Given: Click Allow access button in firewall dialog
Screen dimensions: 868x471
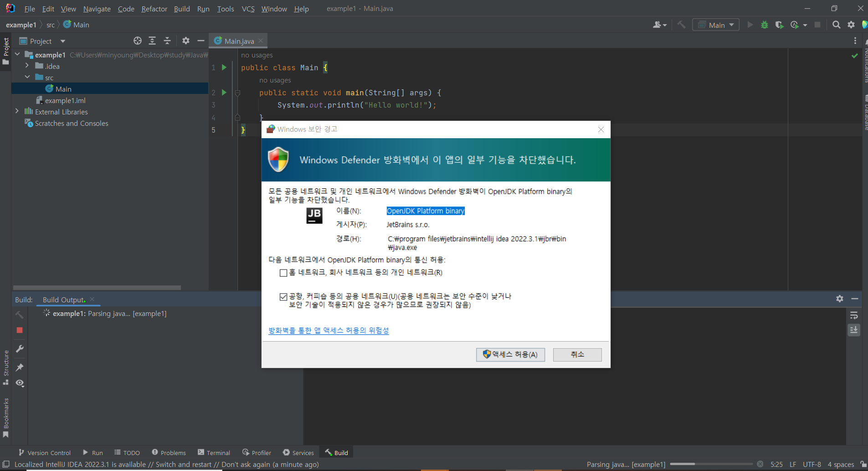Looking at the screenshot, I should click(x=510, y=354).
